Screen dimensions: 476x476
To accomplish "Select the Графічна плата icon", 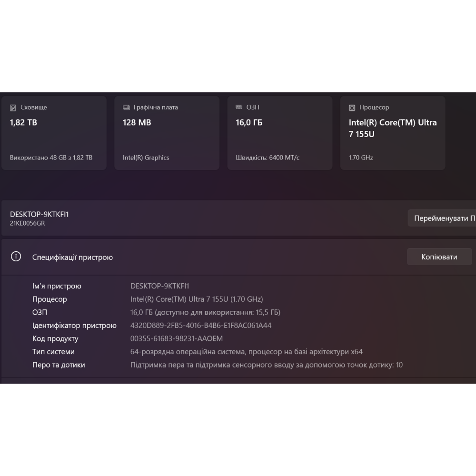I will click(x=126, y=107).
